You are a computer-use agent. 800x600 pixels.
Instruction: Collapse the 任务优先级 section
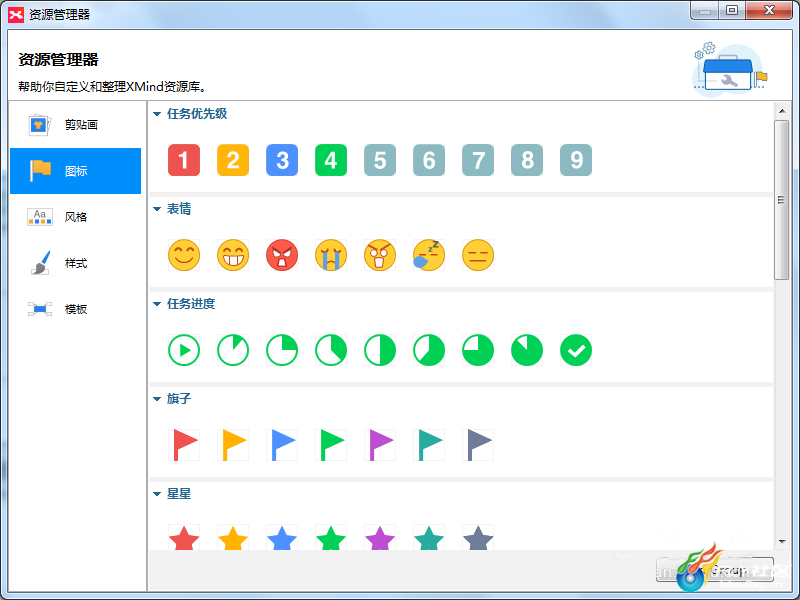point(157,114)
